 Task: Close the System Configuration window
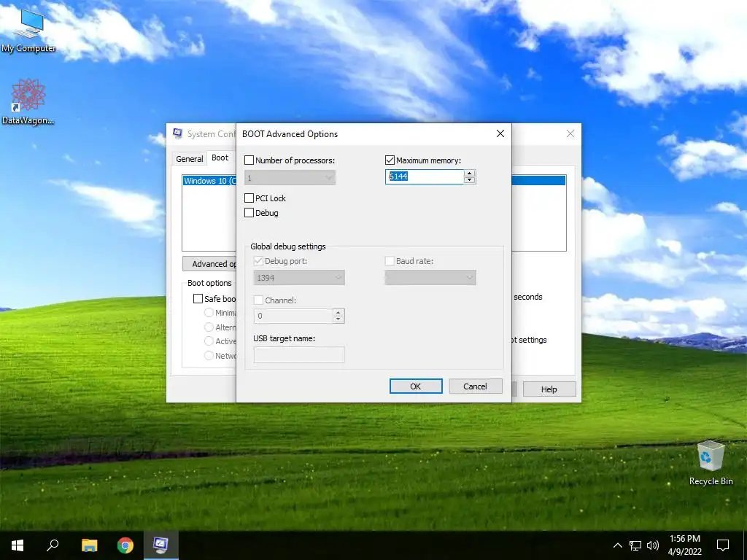(x=570, y=134)
